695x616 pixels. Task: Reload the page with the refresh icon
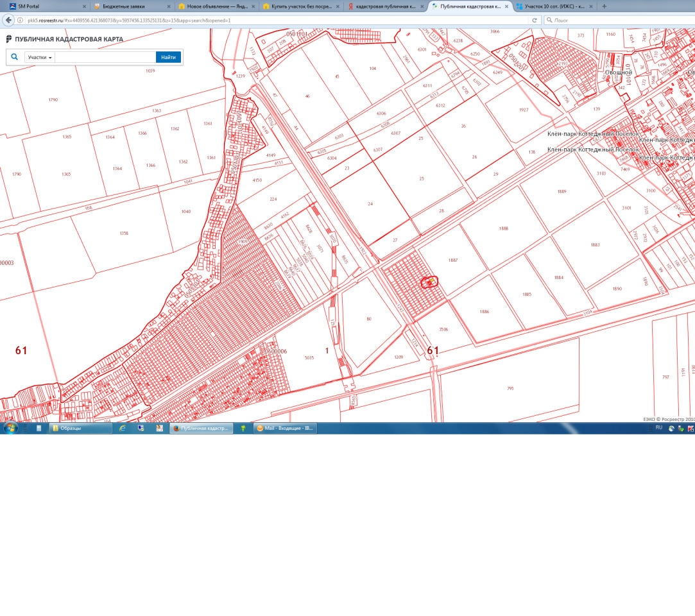[x=535, y=20]
